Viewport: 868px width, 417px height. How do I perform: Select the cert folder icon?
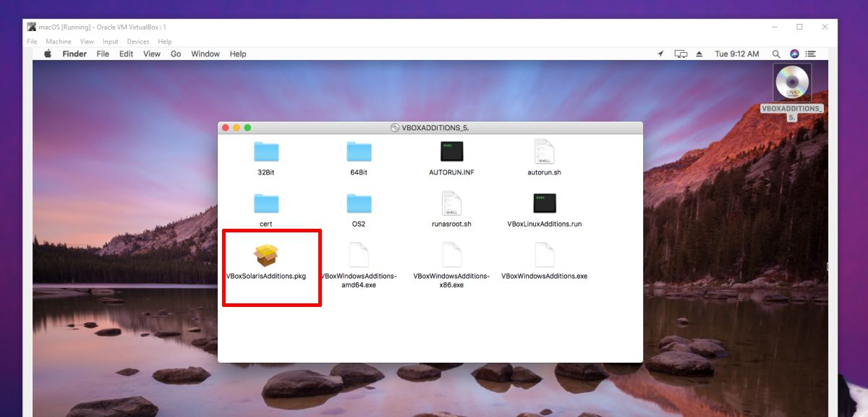[266, 203]
